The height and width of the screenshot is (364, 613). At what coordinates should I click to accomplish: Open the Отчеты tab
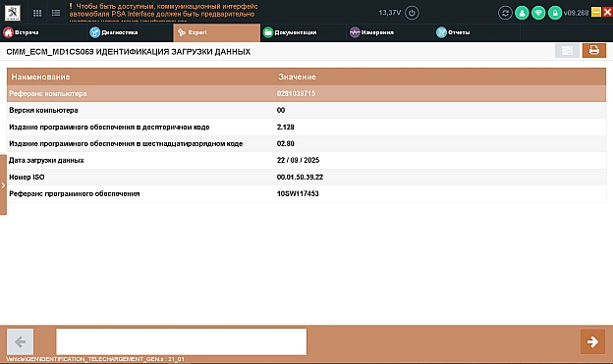click(x=477, y=32)
